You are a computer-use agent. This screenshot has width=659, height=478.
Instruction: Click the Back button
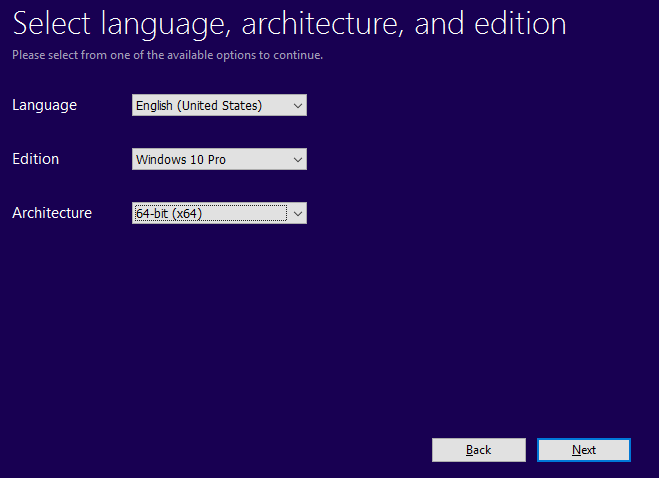pos(479,450)
